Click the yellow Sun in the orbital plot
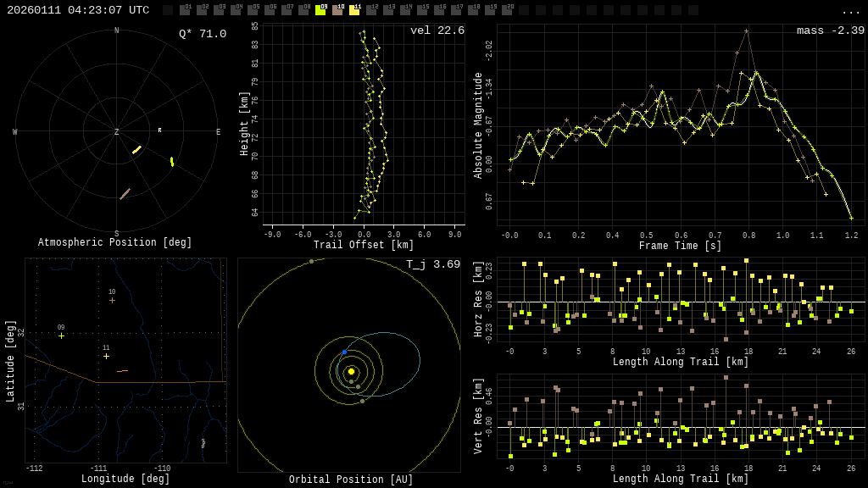The image size is (868, 488). click(351, 371)
